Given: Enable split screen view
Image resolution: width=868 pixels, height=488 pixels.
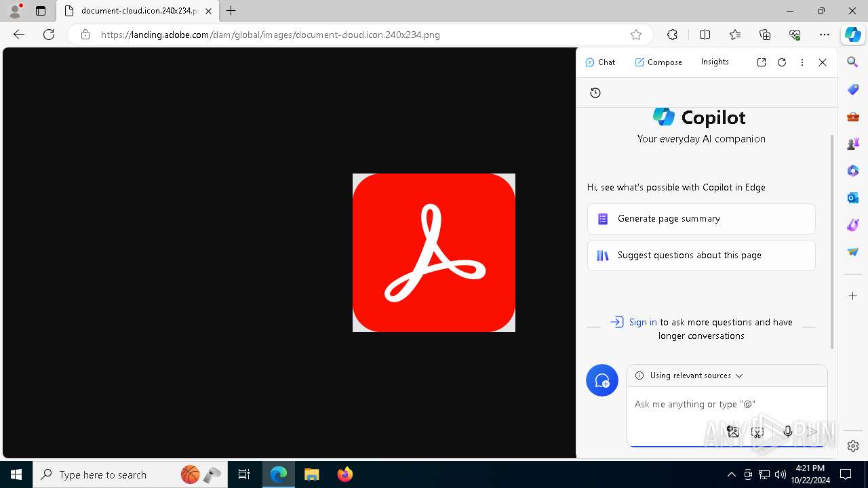Looking at the screenshot, I should click(705, 35).
